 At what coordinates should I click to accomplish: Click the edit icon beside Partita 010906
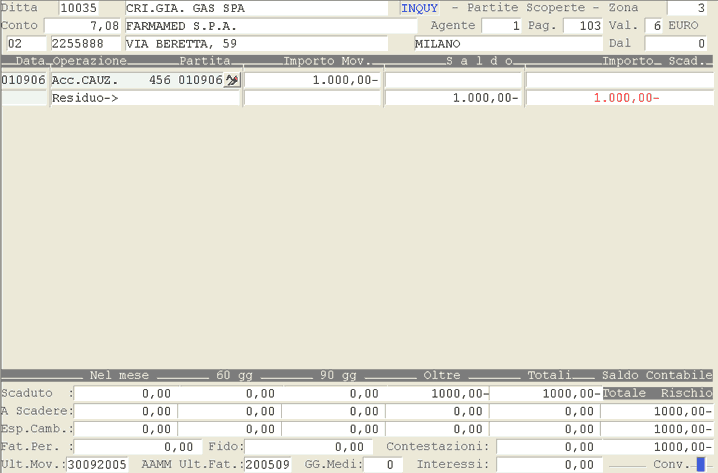(x=232, y=80)
